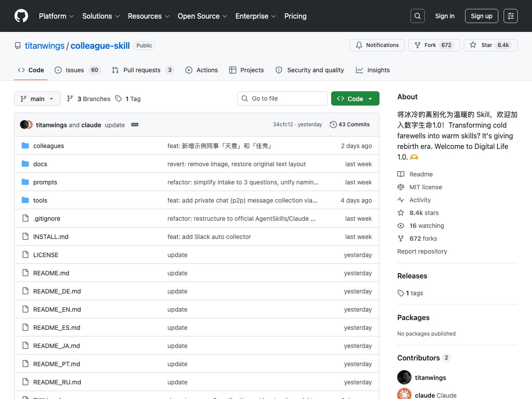Viewport: 532px width, 399px height.
Task: Click the book icon beside Readme
Action: (x=401, y=174)
